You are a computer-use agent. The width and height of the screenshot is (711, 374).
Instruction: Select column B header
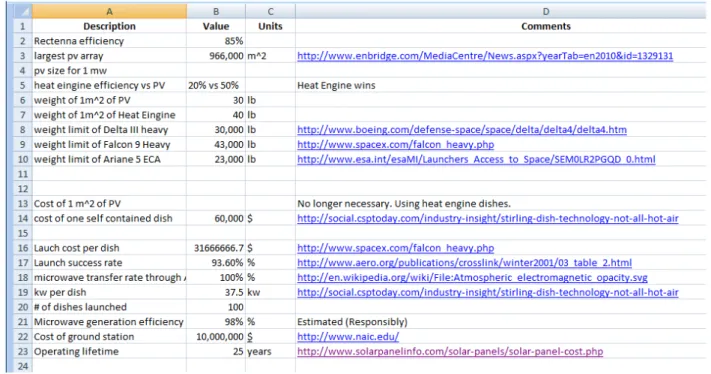[216, 11]
